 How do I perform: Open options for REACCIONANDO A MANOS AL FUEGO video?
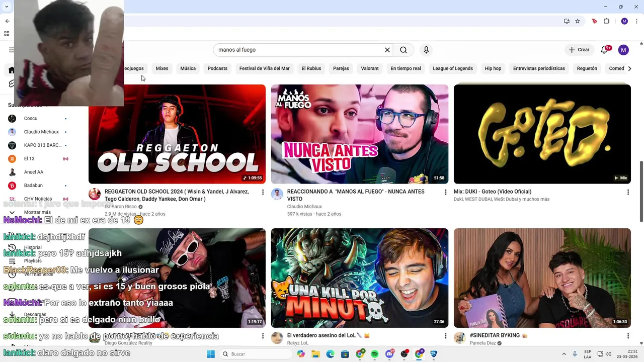pyautogui.click(x=445, y=192)
